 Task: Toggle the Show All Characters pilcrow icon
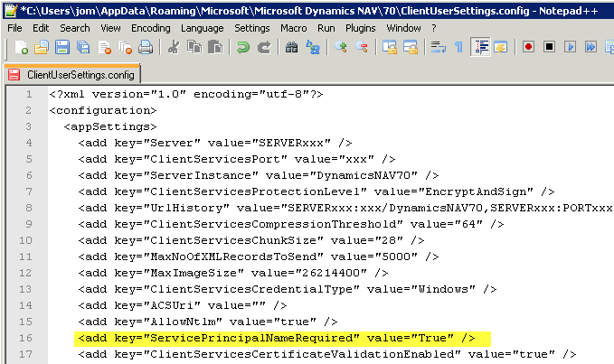point(458,47)
